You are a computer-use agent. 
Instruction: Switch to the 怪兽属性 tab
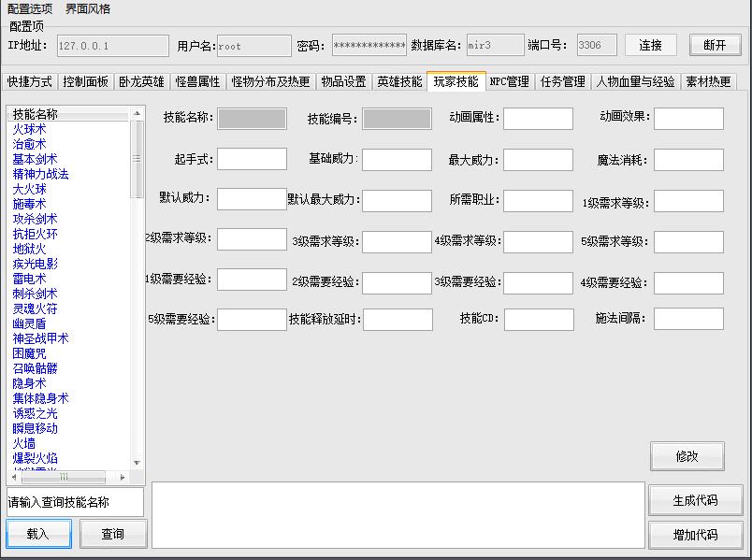[x=197, y=81]
